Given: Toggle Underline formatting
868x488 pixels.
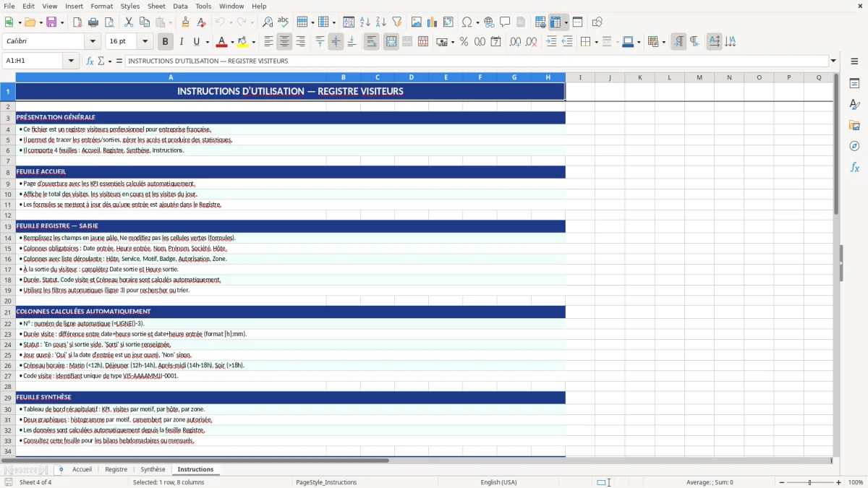Looking at the screenshot, I should coord(197,42).
